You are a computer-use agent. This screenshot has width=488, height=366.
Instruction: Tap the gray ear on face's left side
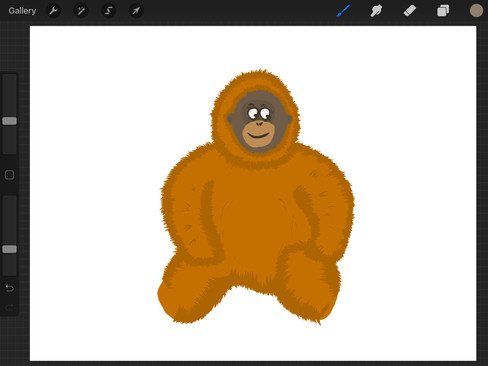230,118
